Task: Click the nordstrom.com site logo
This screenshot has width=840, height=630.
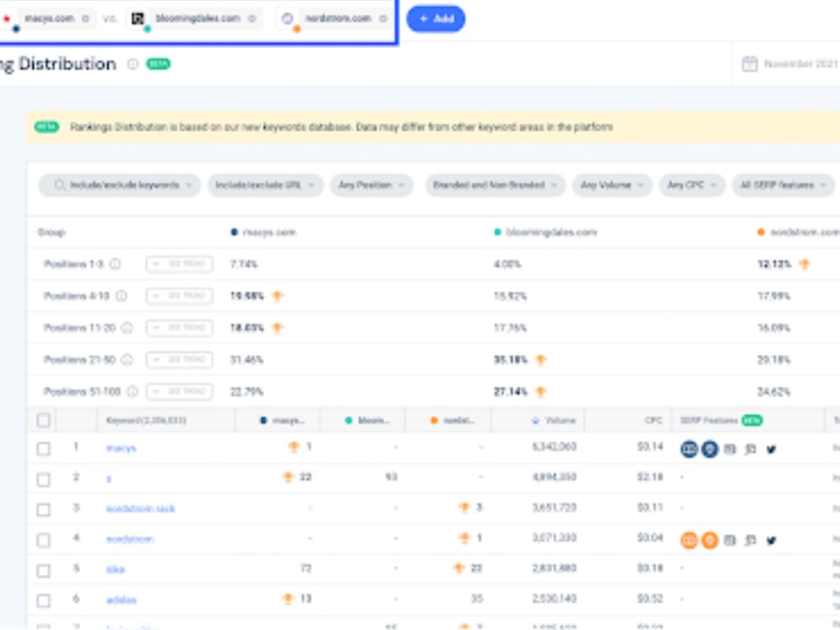Action: pyautogui.click(x=287, y=18)
